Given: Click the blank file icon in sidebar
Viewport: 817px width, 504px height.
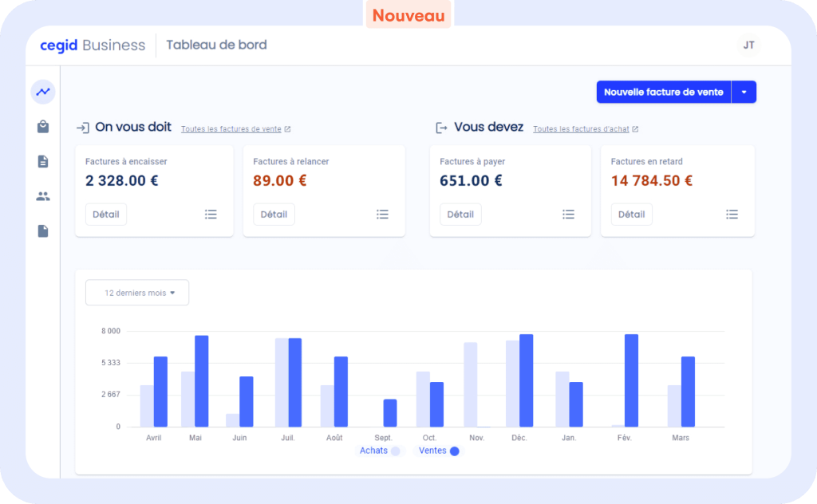Looking at the screenshot, I should [43, 231].
